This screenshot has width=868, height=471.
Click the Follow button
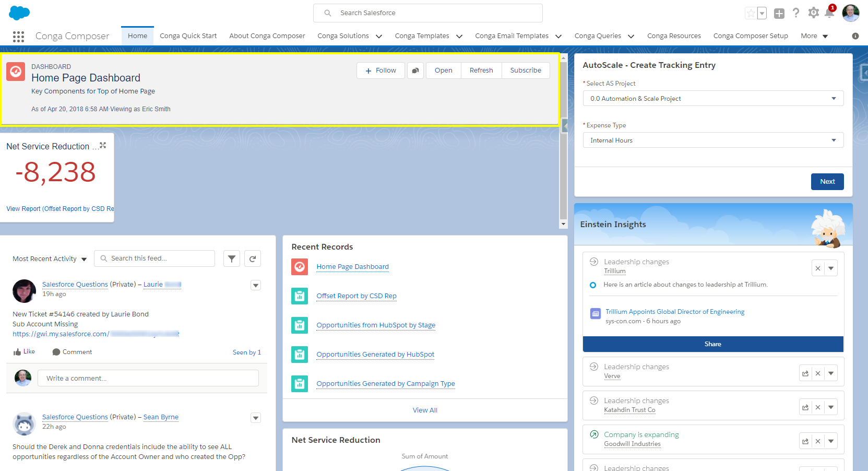tap(381, 70)
